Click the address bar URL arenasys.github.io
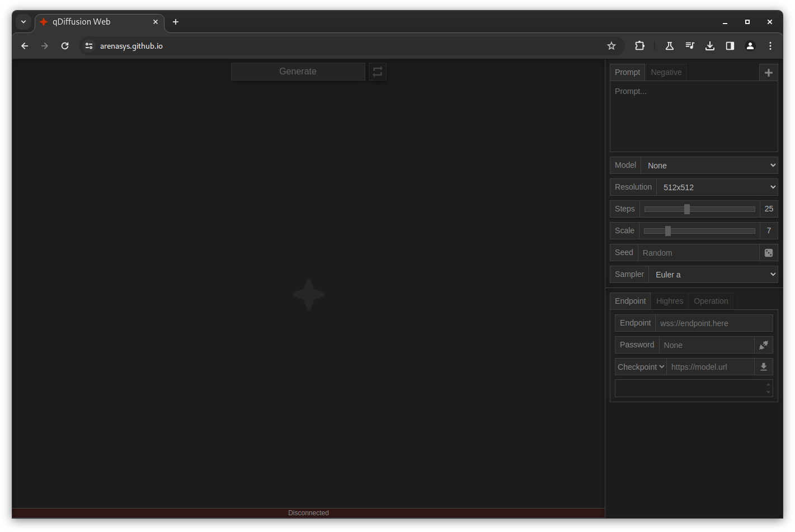795x532 pixels. tap(131, 46)
